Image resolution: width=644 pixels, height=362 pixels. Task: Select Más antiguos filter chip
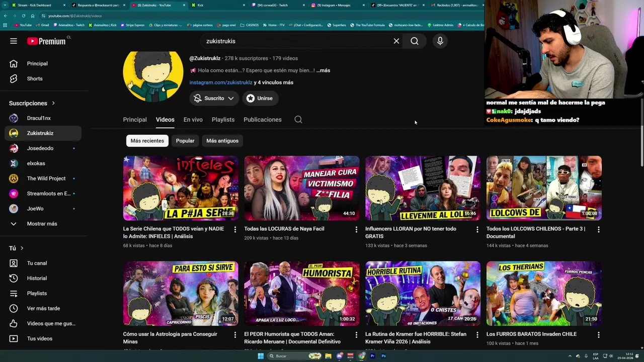[x=222, y=141]
